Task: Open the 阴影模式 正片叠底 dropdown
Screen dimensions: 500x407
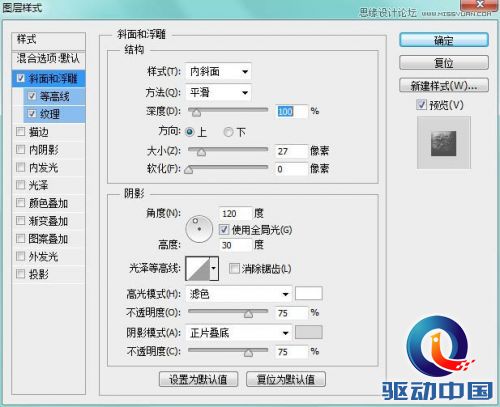Action: tap(239, 333)
